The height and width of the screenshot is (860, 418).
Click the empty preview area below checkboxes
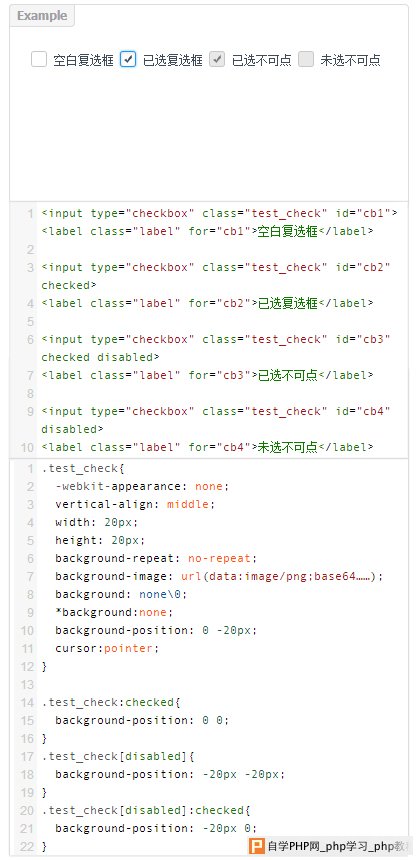point(208,134)
